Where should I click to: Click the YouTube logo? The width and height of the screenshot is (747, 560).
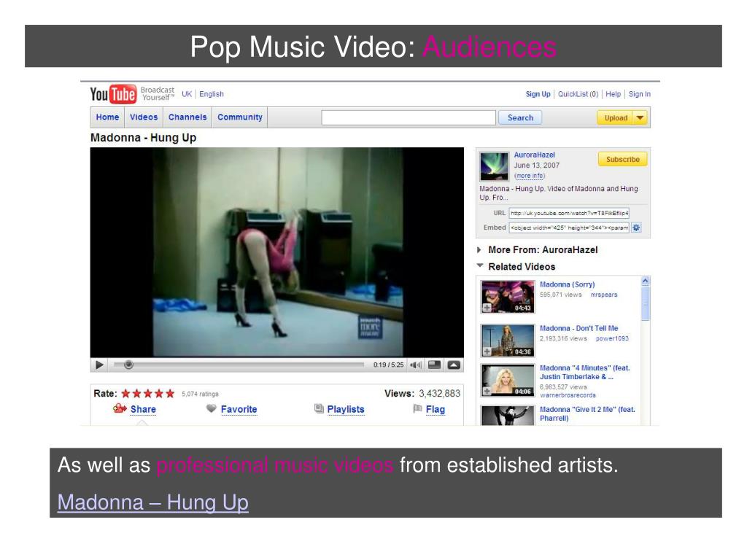tap(113, 94)
